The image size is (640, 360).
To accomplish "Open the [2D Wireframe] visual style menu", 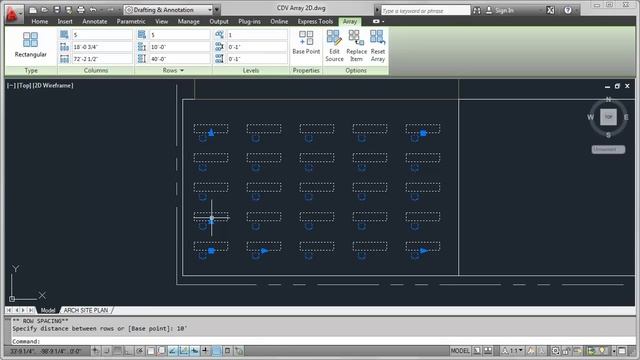I will click(53, 85).
